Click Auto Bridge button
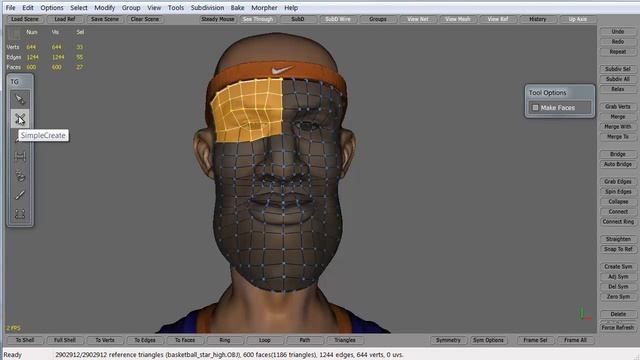The width and height of the screenshot is (640, 360). pos(618,164)
